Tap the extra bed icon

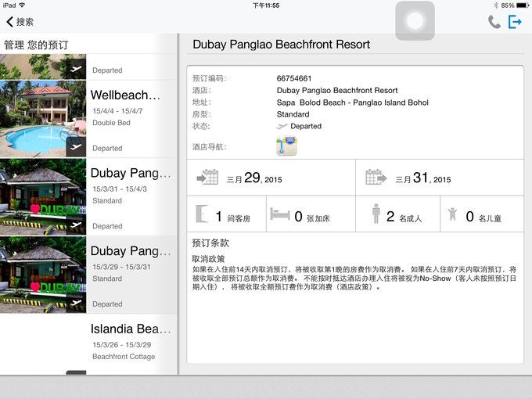(280, 214)
